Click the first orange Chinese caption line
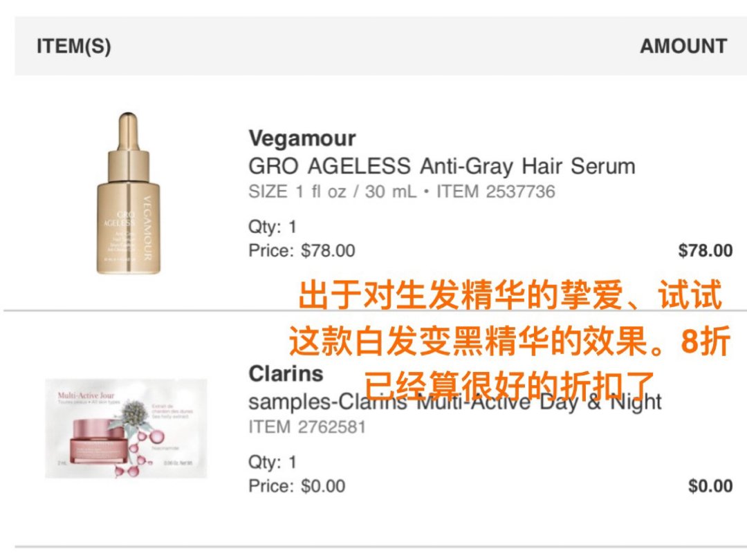This screenshot has width=747, height=560. coord(510,295)
